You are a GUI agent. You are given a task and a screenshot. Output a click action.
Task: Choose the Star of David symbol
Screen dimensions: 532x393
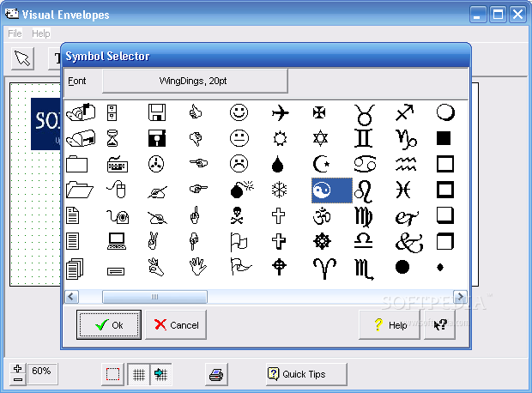[x=320, y=138]
